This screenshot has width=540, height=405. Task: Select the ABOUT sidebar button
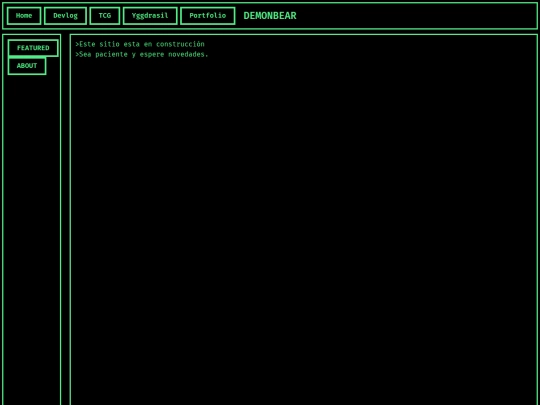coord(27,66)
